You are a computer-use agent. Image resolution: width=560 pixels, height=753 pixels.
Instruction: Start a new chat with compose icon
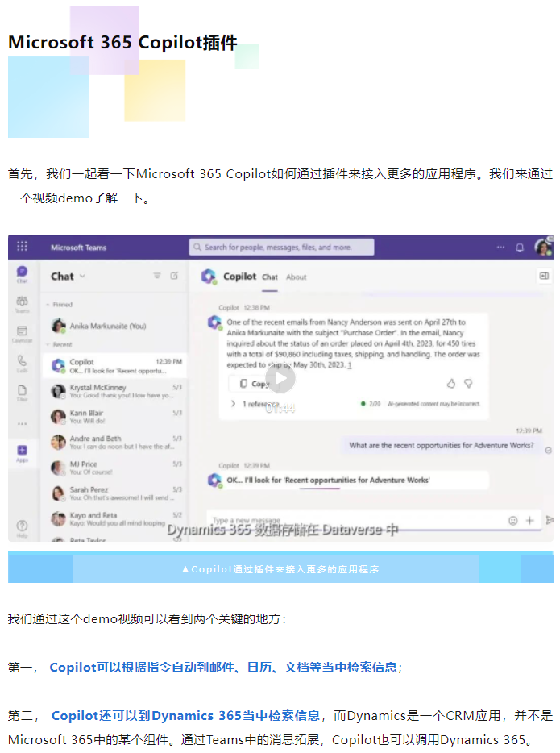(174, 276)
